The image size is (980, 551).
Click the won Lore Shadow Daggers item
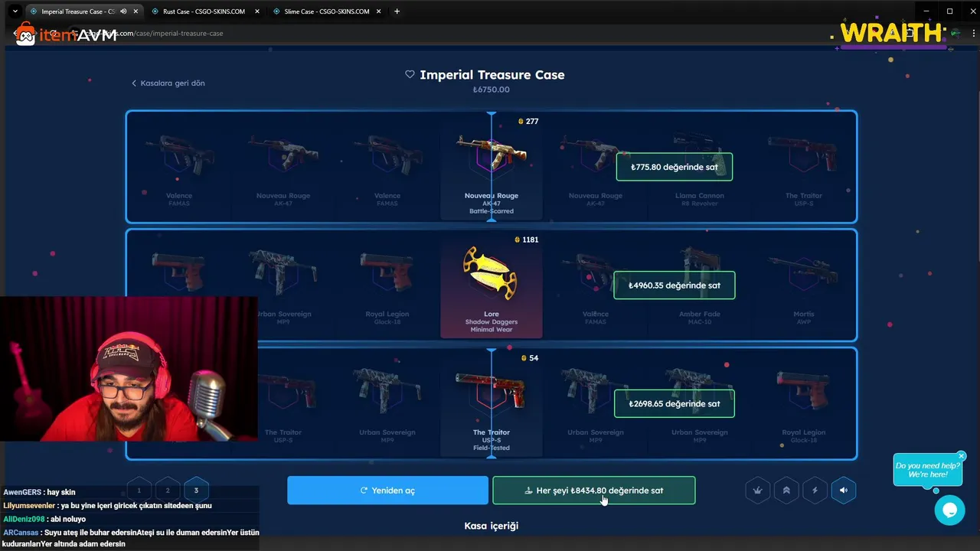click(x=492, y=285)
